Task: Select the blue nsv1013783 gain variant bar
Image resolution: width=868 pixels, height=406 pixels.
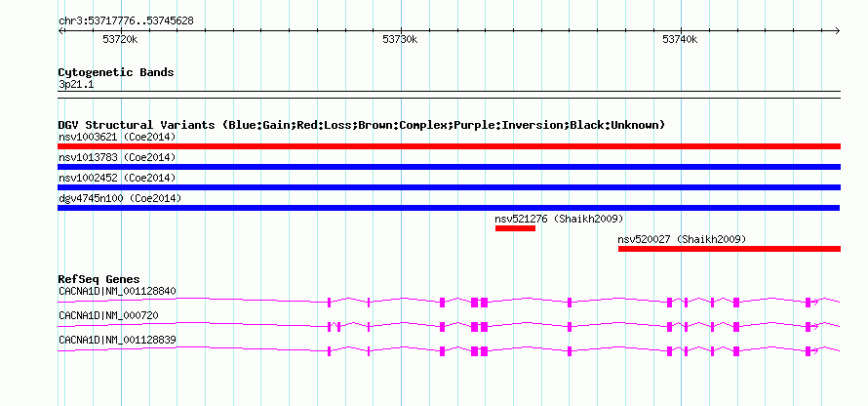Action: coord(449,167)
